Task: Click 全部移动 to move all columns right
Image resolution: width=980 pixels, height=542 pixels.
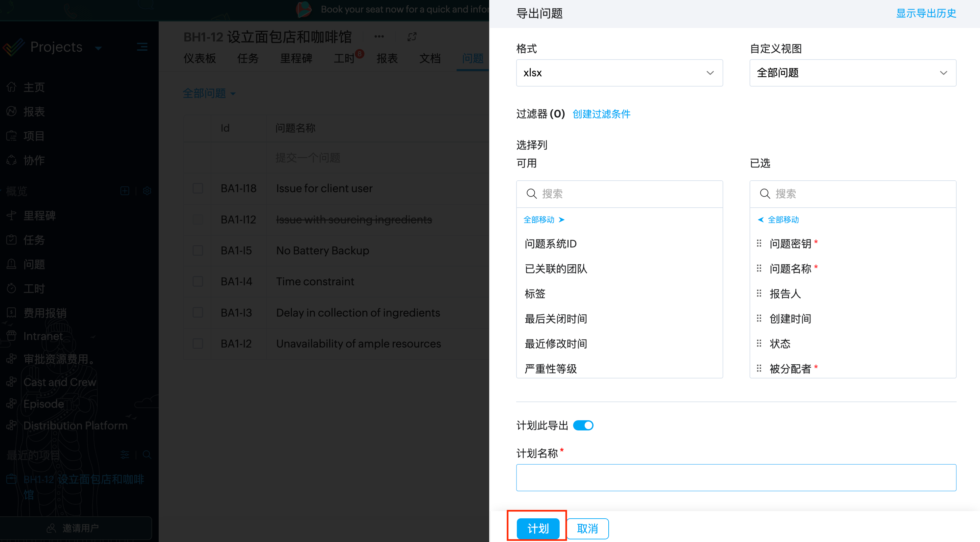Action: [x=543, y=219]
